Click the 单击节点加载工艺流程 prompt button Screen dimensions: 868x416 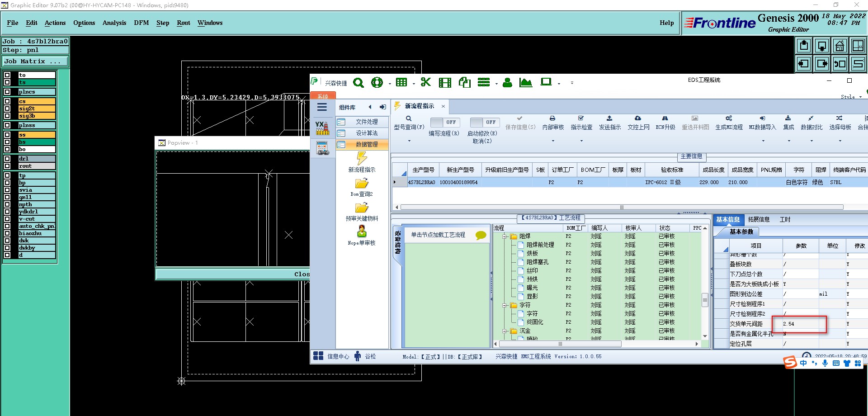pyautogui.click(x=447, y=235)
